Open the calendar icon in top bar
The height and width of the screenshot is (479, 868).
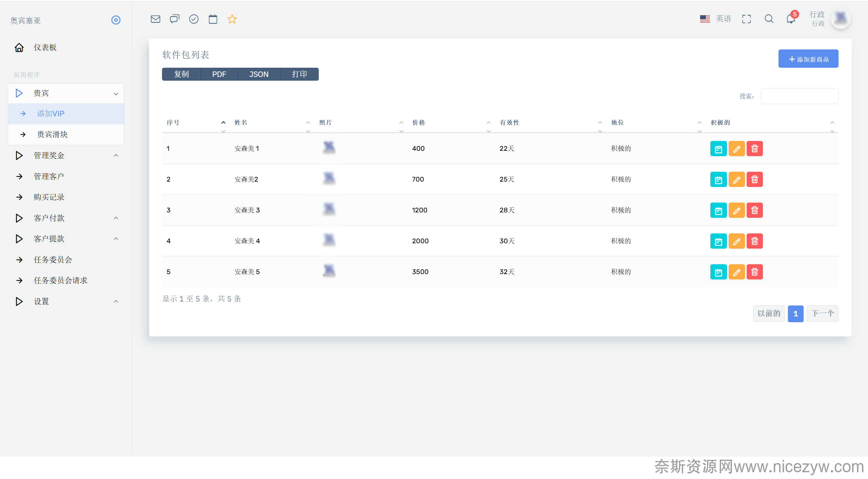[213, 19]
